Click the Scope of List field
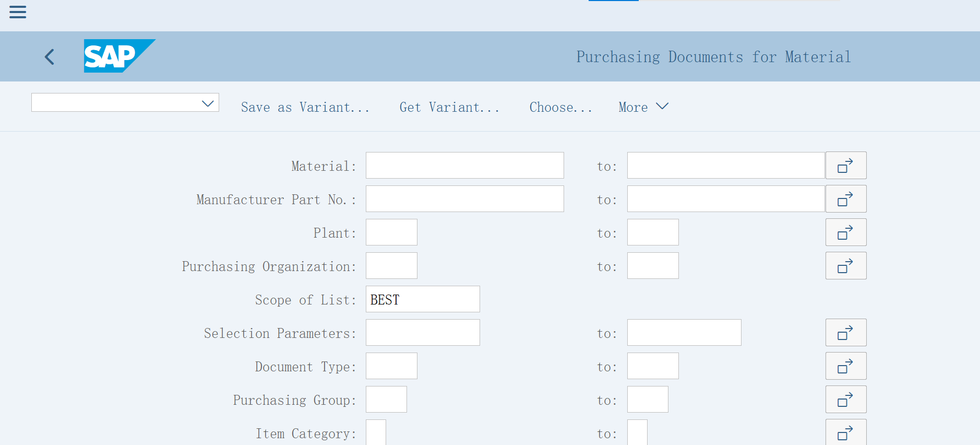 (422, 299)
